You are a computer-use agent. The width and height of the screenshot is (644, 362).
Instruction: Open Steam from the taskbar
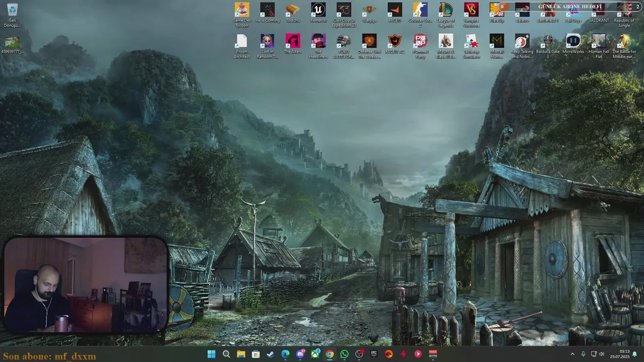(x=271, y=354)
